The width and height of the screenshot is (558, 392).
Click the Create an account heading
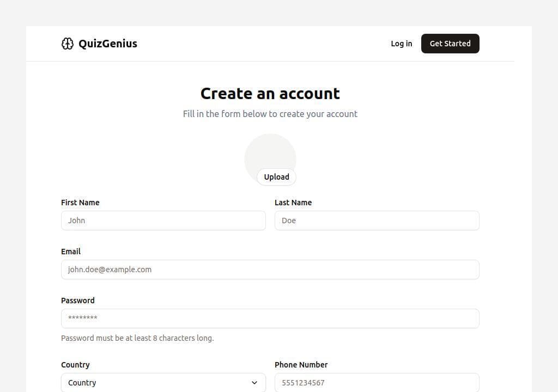click(x=270, y=94)
